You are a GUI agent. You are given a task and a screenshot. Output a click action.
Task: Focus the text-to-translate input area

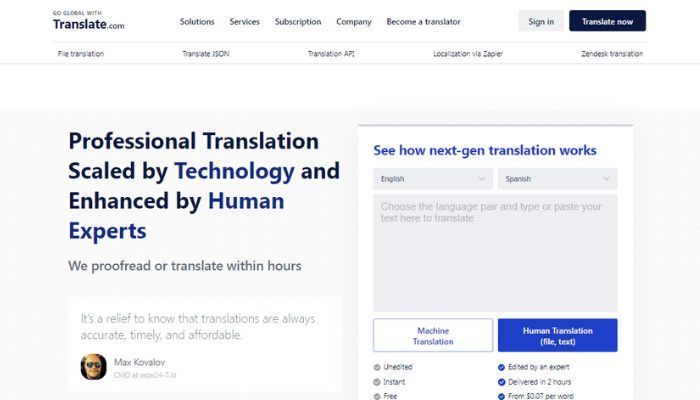[x=495, y=253]
